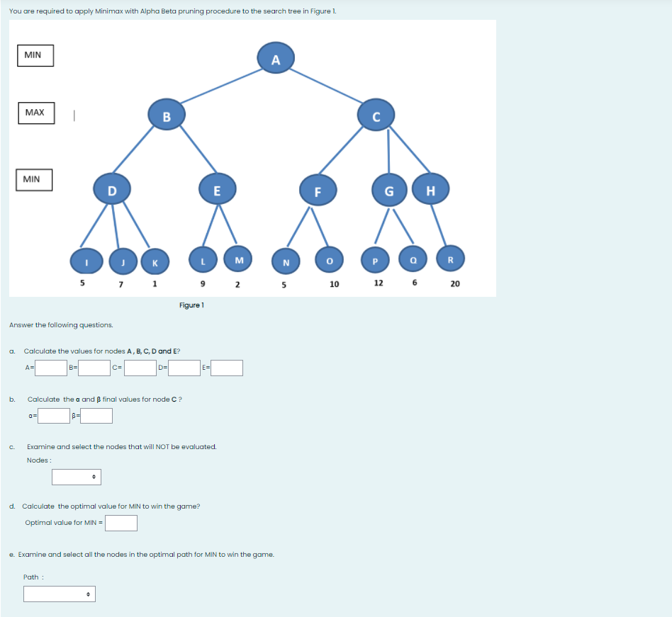This screenshot has width=672, height=617.
Task: Click node B in the search tree
Action: click(x=167, y=115)
